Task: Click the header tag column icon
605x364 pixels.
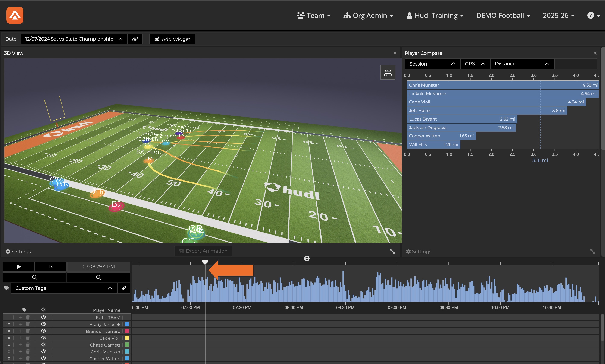Action: 24,310
